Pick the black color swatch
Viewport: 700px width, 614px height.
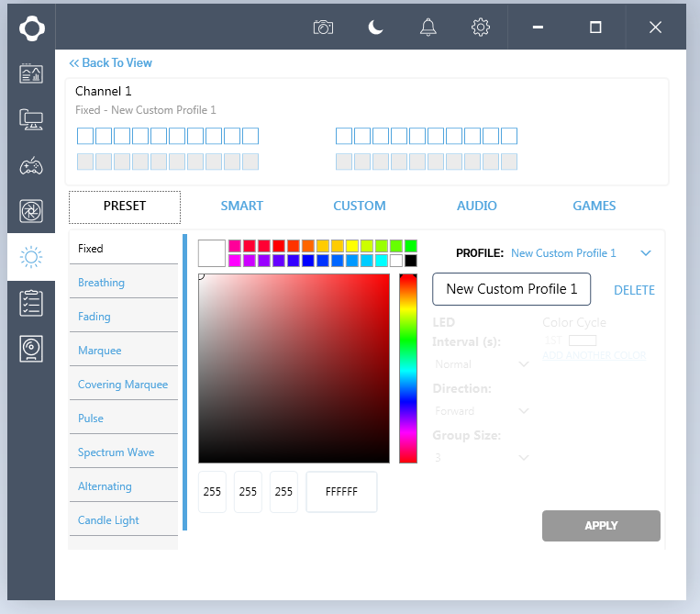tap(410, 261)
